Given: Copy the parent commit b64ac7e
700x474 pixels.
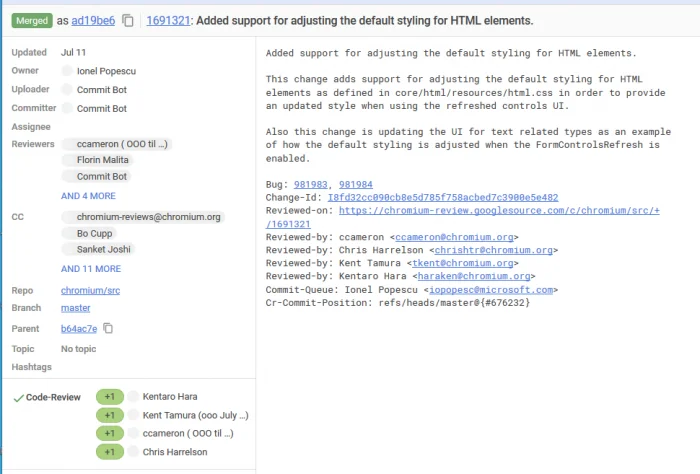Looking at the screenshot, I should point(108,328).
